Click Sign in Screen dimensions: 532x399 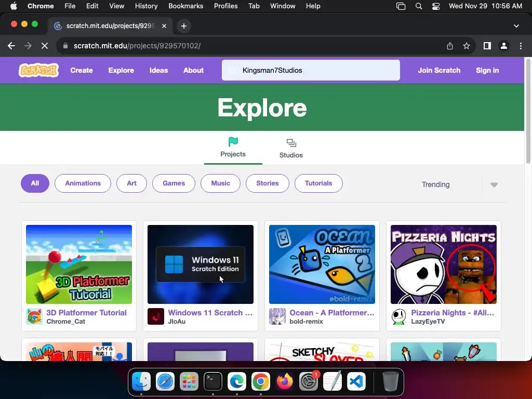(487, 70)
